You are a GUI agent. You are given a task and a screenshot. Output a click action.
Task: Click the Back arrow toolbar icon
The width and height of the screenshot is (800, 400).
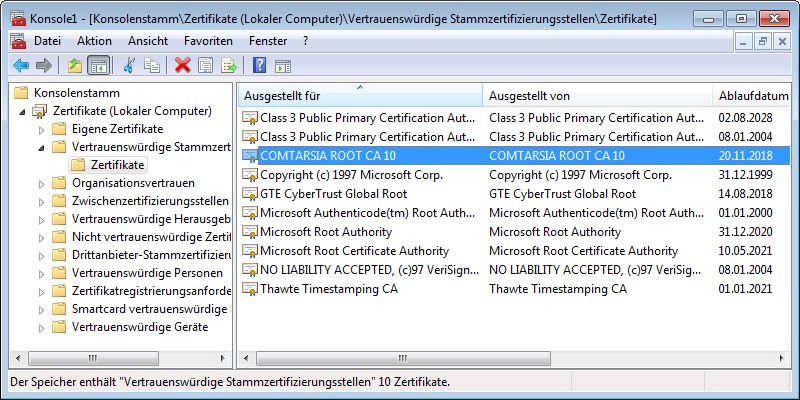tap(21, 65)
